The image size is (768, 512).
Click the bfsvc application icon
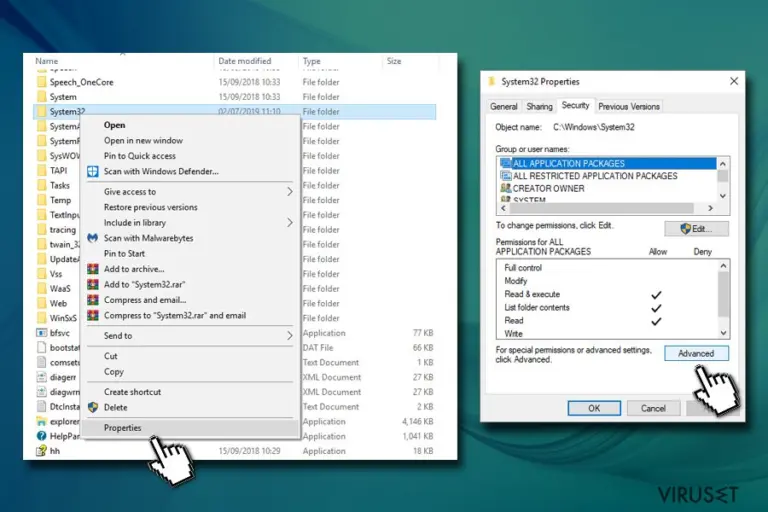click(42, 333)
